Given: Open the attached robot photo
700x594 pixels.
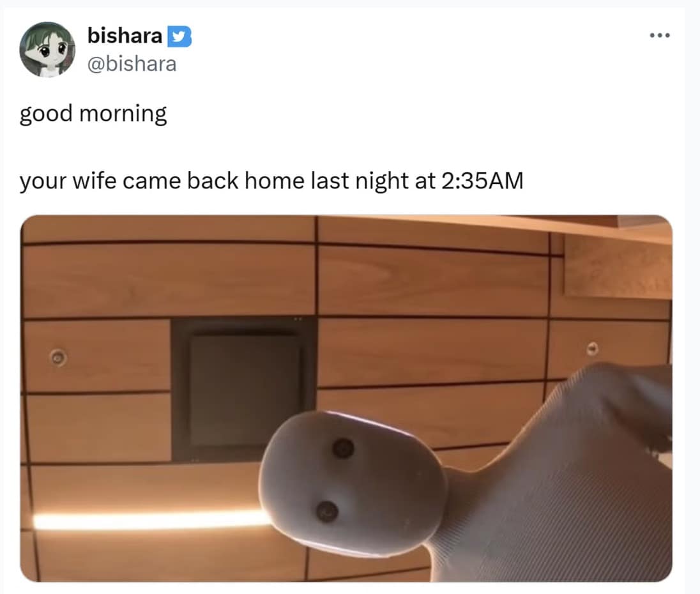Looking at the screenshot, I should (x=346, y=398).
